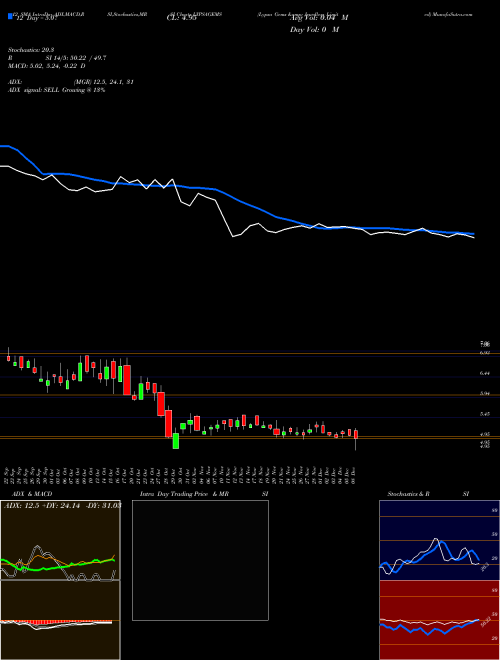Image resolution: width=500 pixels, height=660 pixels.
Task: Click the large green candle at the chart's lowest price
Action: 176,441
